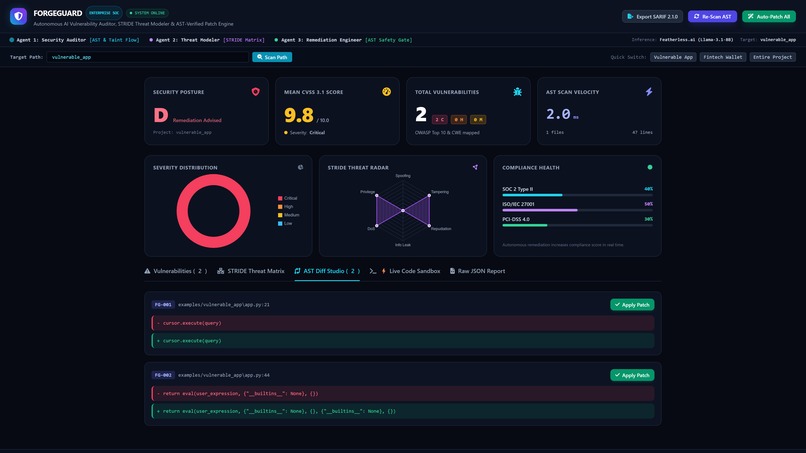806x453 pixels.
Task: Quick switch to Entire Project
Action: point(772,57)
